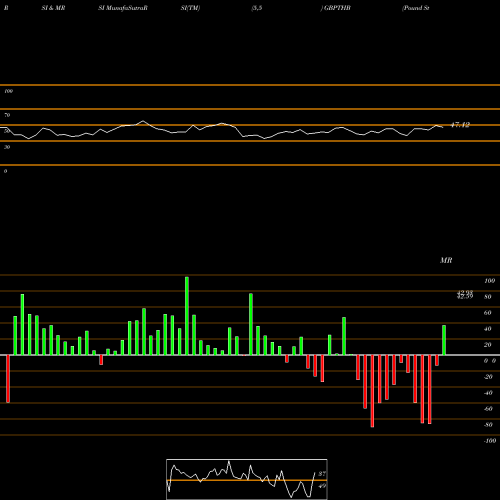This screenshot has width=500, height=500.
Task: Click the '49' value in mini chart
Action: (x=322, y=486)
